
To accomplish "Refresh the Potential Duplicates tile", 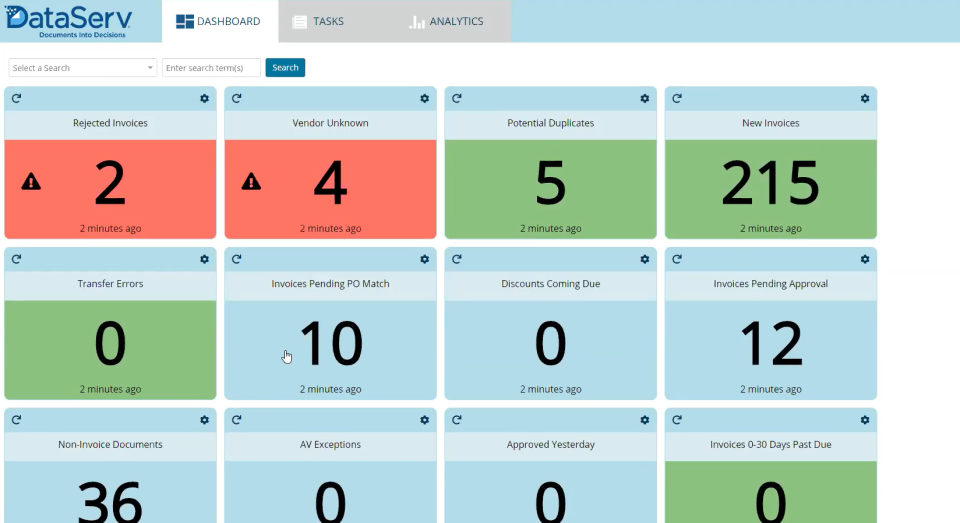I will click(457, 98).
